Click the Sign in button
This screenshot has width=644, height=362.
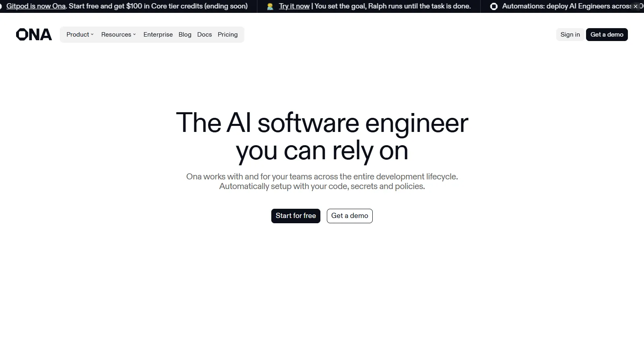coord(570,35)
